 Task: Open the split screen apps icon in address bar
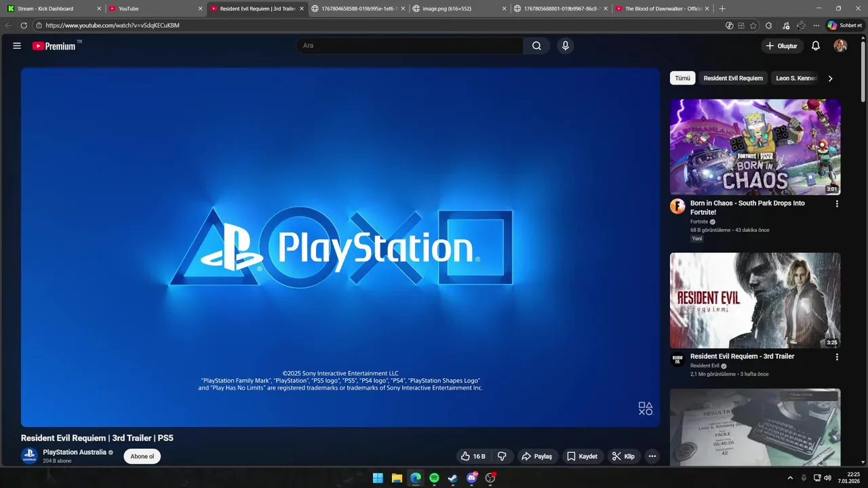pos(741,25)
